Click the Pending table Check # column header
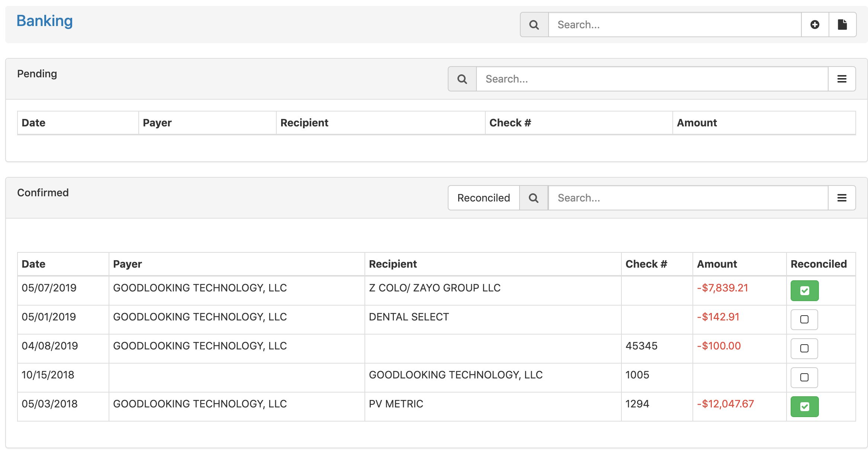Viewport: 868px width, 455px height. click(510, 123)
